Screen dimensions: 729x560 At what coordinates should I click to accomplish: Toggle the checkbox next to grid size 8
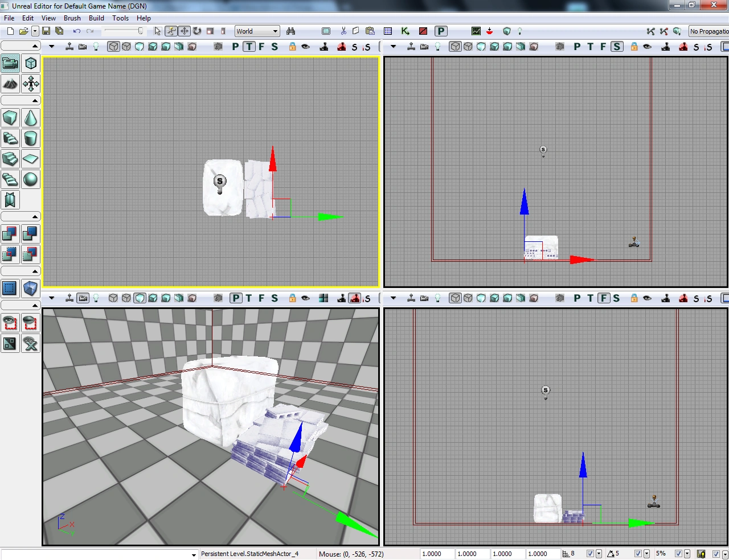pos(590,554)
